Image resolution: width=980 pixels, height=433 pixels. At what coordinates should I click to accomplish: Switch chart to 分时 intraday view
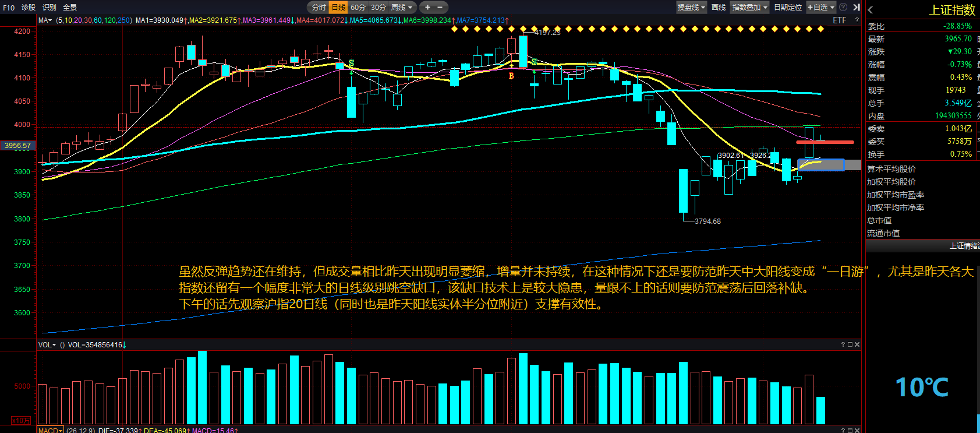coord(319,8)
